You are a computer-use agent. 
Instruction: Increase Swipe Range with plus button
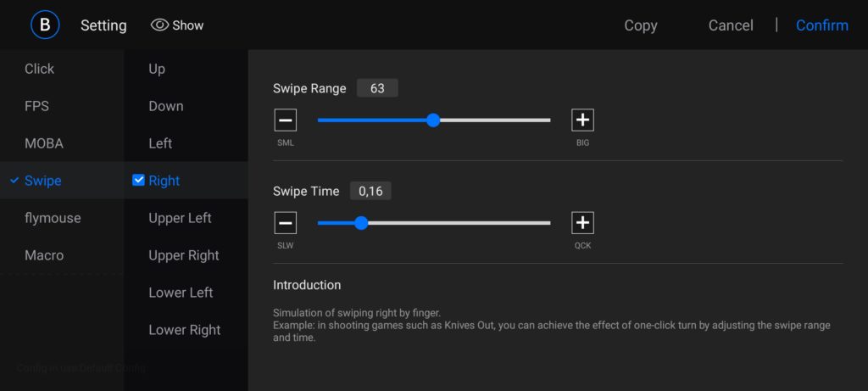click(582, 120)
